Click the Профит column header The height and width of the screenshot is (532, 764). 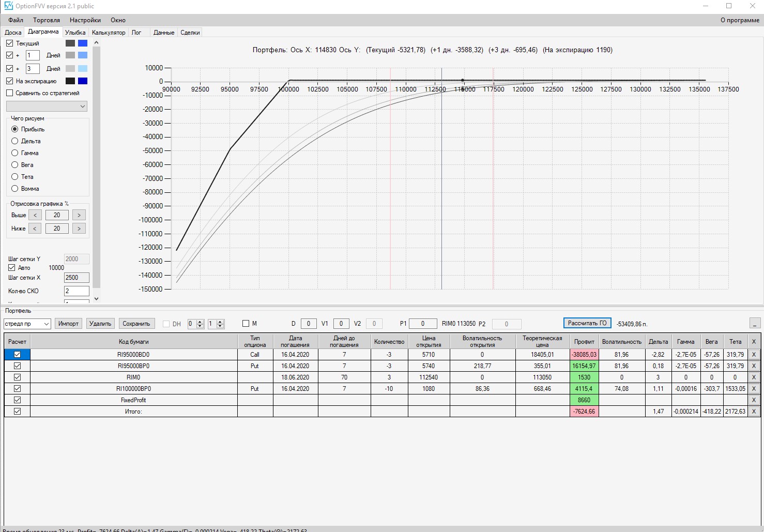tap(584, 342)
